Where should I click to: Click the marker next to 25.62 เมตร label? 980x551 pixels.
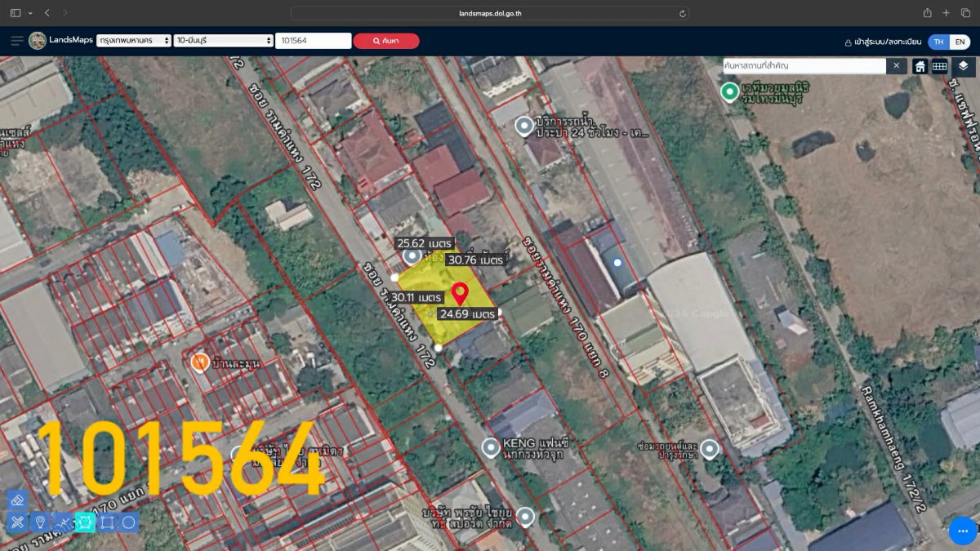pyautogui.click(x=412, y=257)
